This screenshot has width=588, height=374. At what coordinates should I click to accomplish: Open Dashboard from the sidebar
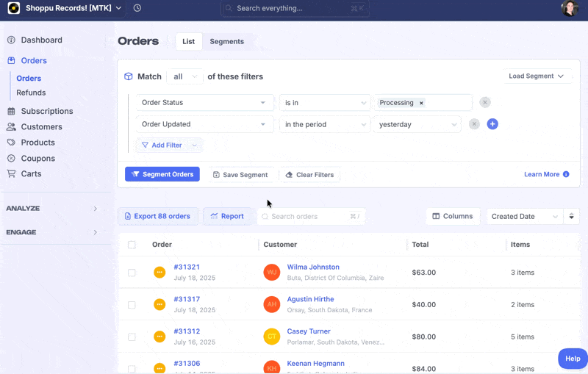pos(42,40)
